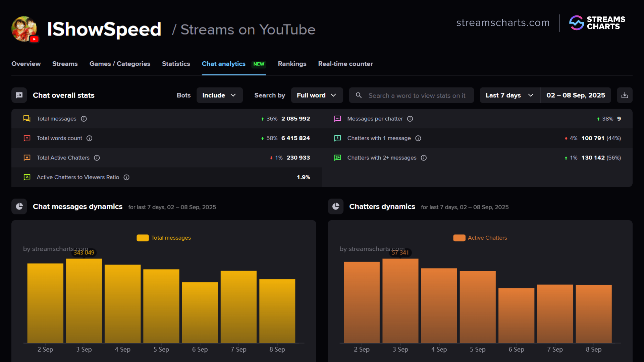This screenshot has width=644, height=362.
Task: Click the search magnifier icon
Action: pyautogui.click(x=359, y=96)
